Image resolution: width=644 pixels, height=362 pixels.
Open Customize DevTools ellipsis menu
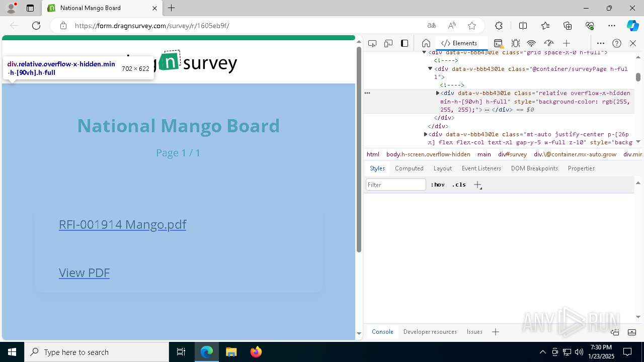pyautogui.click(x=601, y=43)
